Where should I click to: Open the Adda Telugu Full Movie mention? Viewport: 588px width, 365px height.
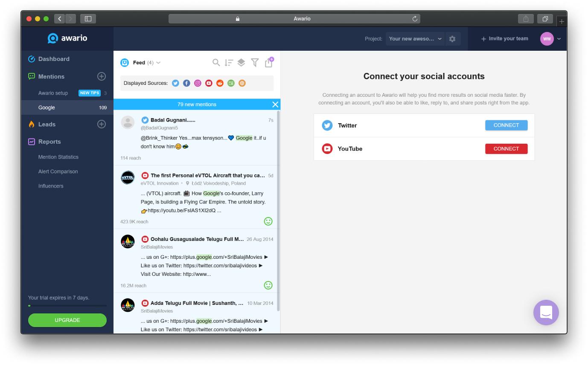tap(197, 303)
